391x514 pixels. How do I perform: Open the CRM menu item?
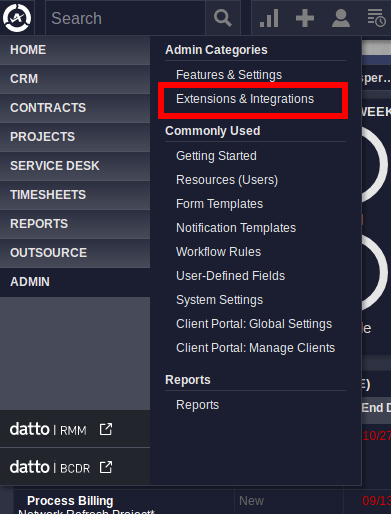coord(75,79)
